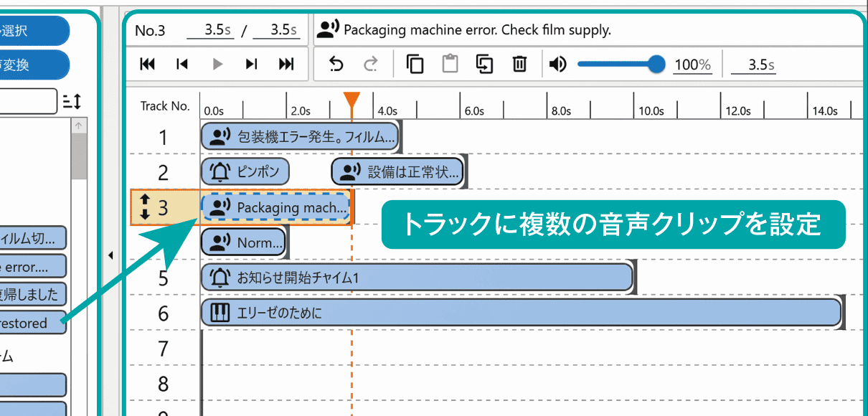Go to previous clip button
This screenshot has width=868, height=416.
click(x=182, y=65)
